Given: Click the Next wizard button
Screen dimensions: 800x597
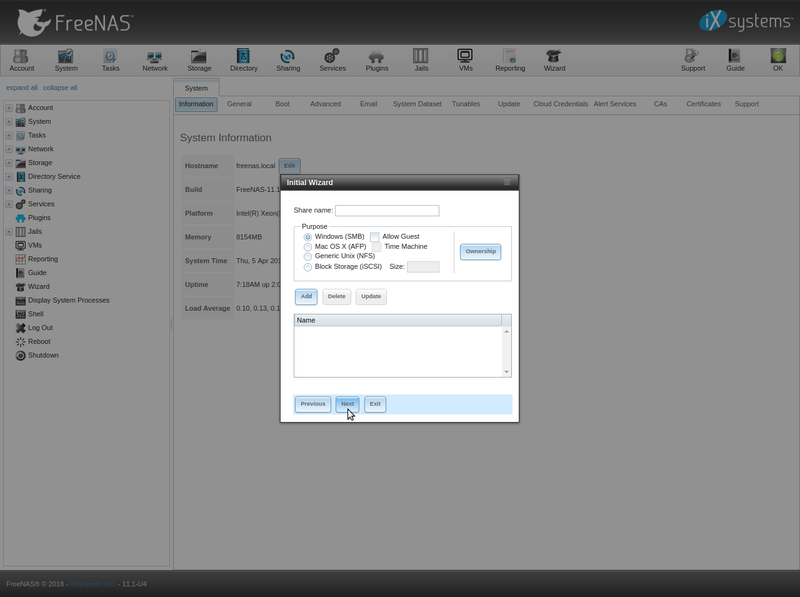Looking at the screenshot, I should pyautogui.click(x=347, y=404).
